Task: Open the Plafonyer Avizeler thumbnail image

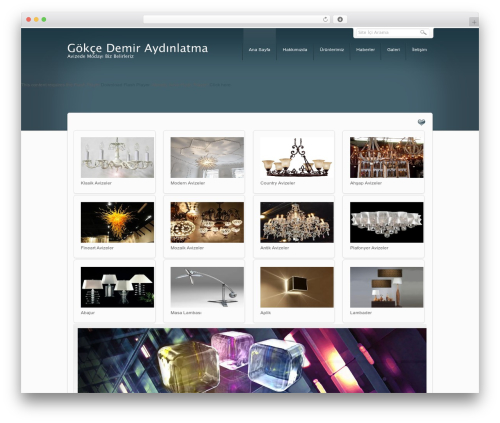Action: [x=387, y=222]
